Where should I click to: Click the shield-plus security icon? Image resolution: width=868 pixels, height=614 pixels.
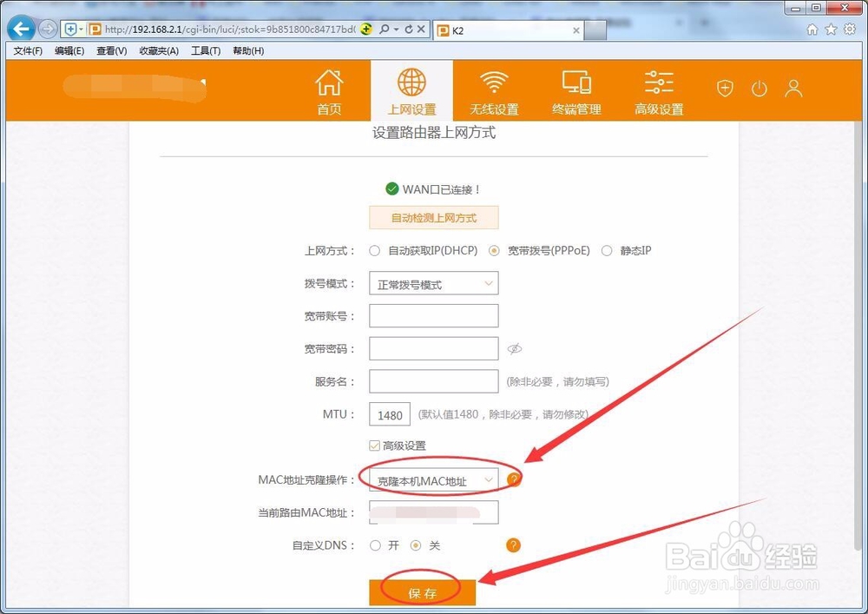coord(724,88)
